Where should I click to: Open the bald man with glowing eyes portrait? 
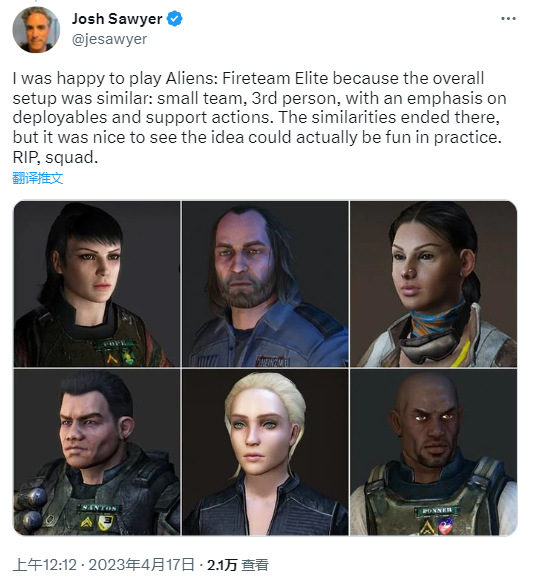pyautogui.click(x=433, y=452)
